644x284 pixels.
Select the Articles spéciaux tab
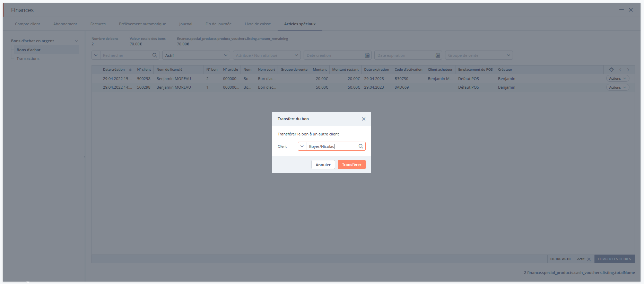point(300,24)
